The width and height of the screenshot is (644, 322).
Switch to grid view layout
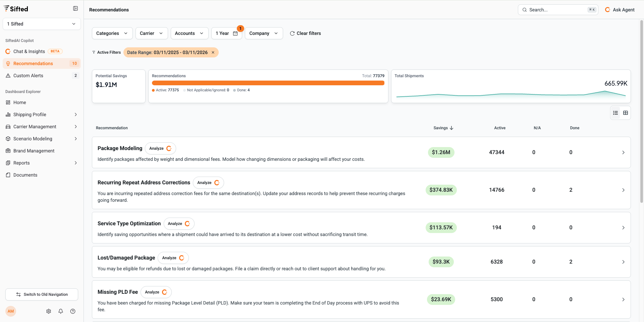pyautogui.click(x=626, y=113)
